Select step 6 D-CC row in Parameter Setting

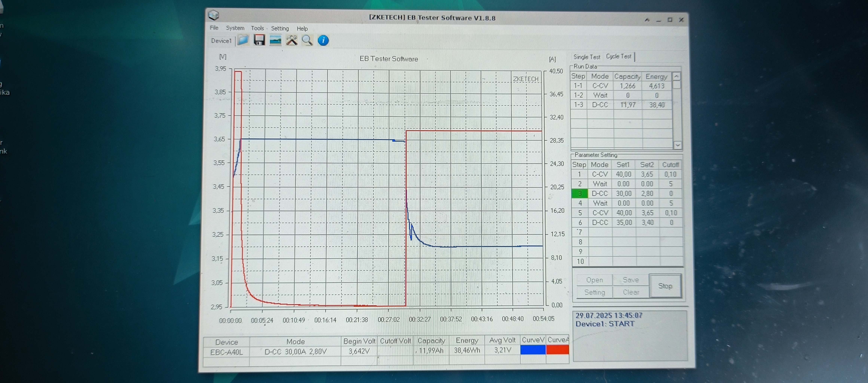coord(600,223)
